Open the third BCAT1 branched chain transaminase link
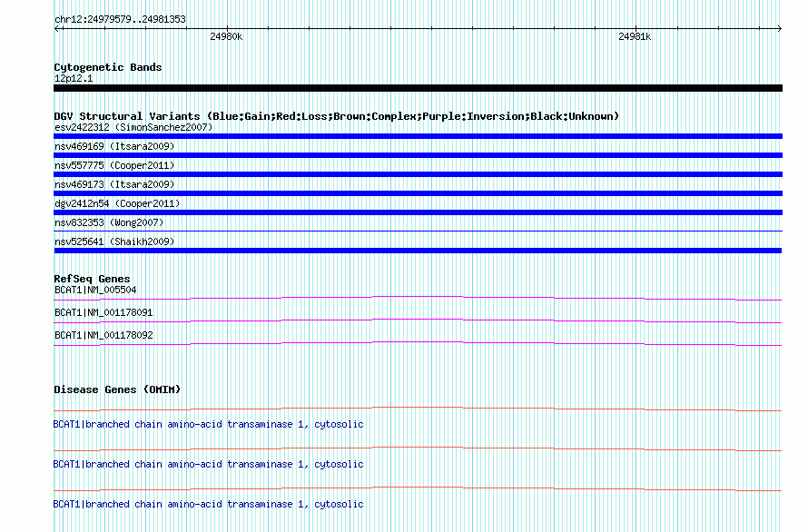808x532 pixels. tap(208, 504)
